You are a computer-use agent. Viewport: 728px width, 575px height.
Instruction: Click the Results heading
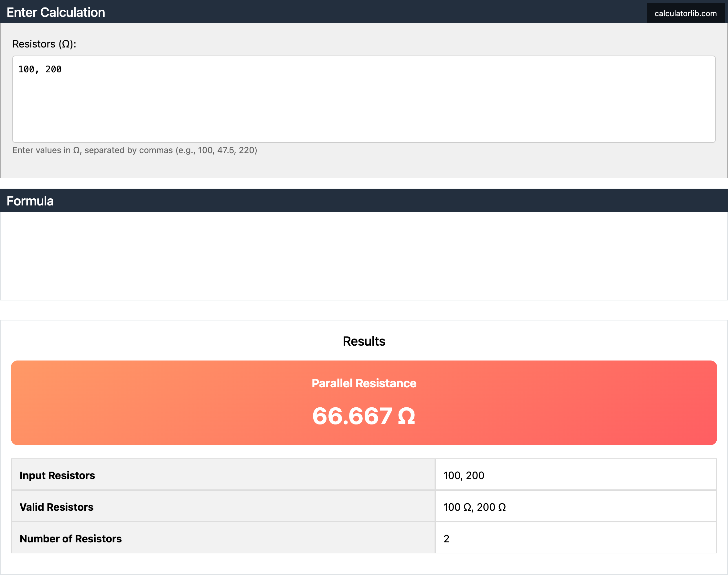[x=364, y=341]
